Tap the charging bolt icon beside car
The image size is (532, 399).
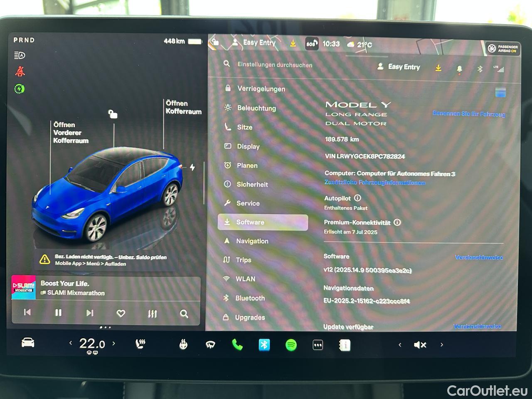pos(192,167)
